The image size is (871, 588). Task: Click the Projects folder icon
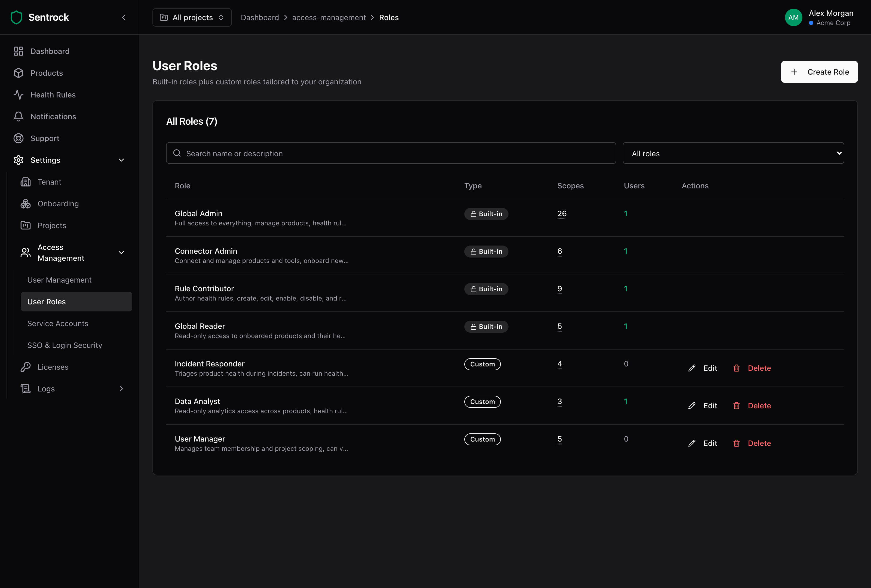click(26, 225)
